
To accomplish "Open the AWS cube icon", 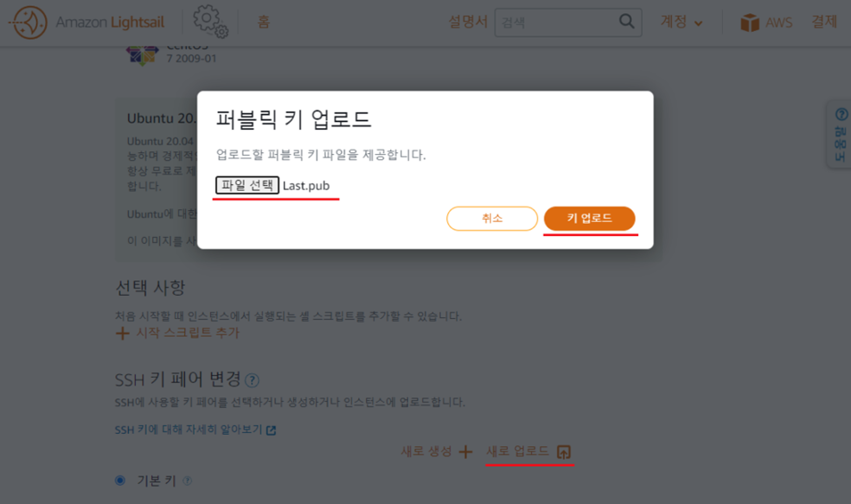I will (750, 22).
